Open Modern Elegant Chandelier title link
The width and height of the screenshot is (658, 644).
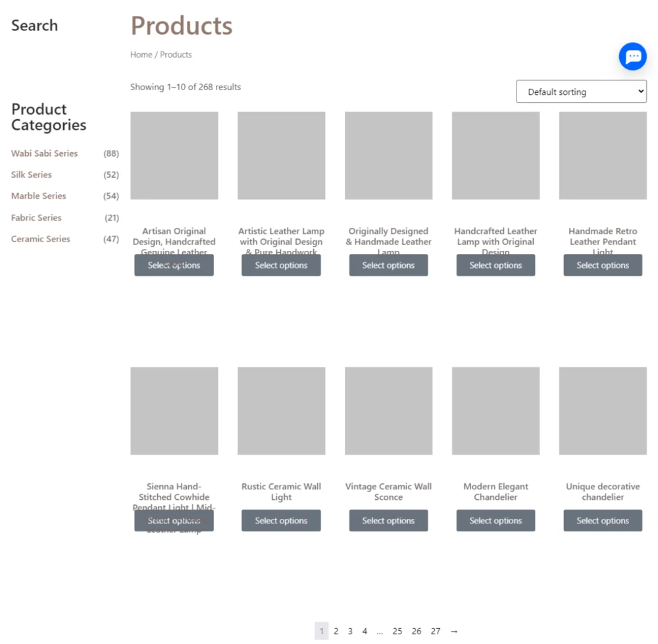point(495,492)
